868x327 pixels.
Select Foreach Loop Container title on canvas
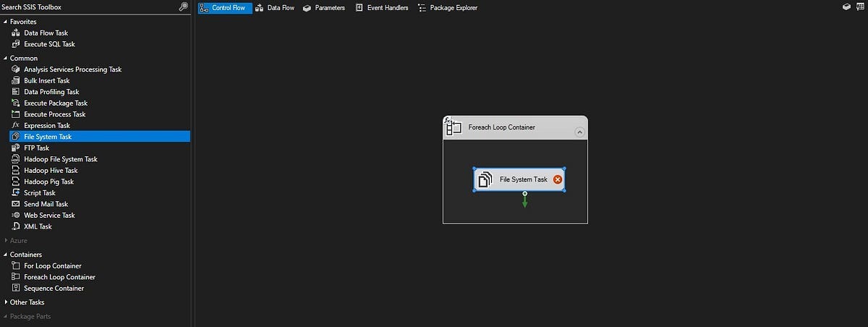click(502, 127)
